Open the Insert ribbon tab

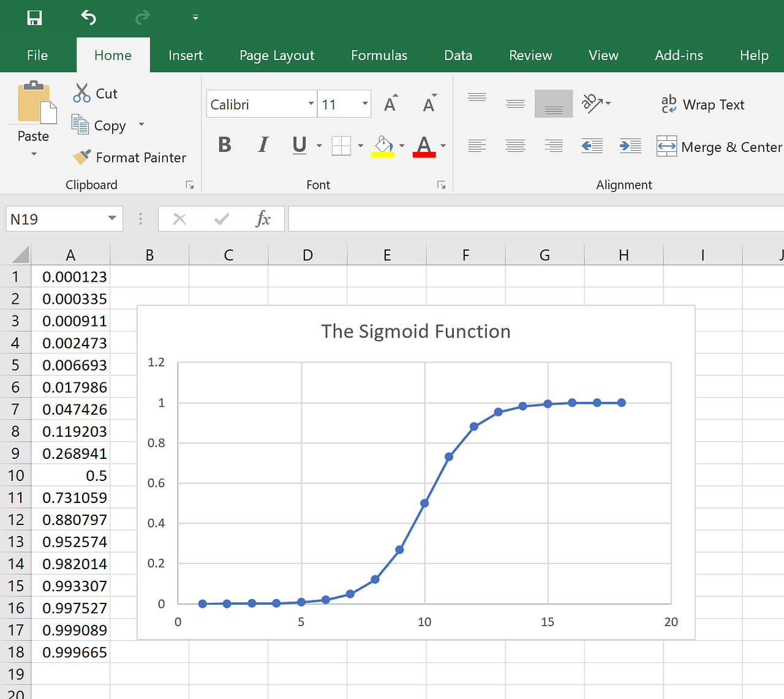coord(185,55)
